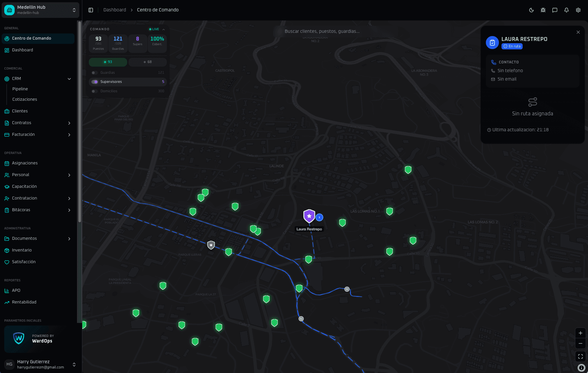Open the Asignaciones page

pyautogui.click(x=25, y=163)
